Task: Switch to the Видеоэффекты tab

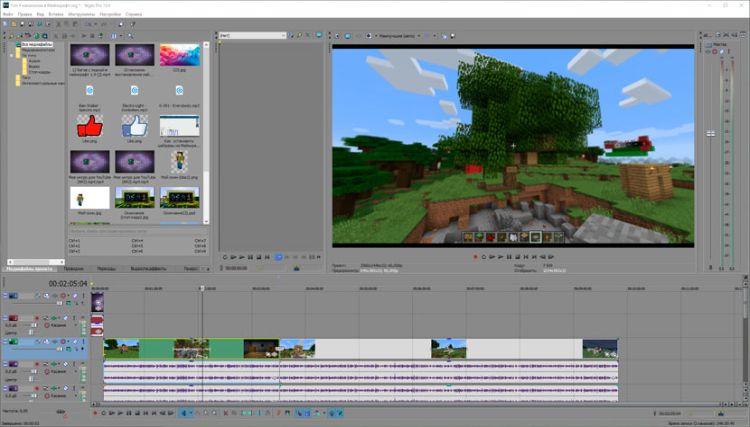Action: (x=148, y=269)
